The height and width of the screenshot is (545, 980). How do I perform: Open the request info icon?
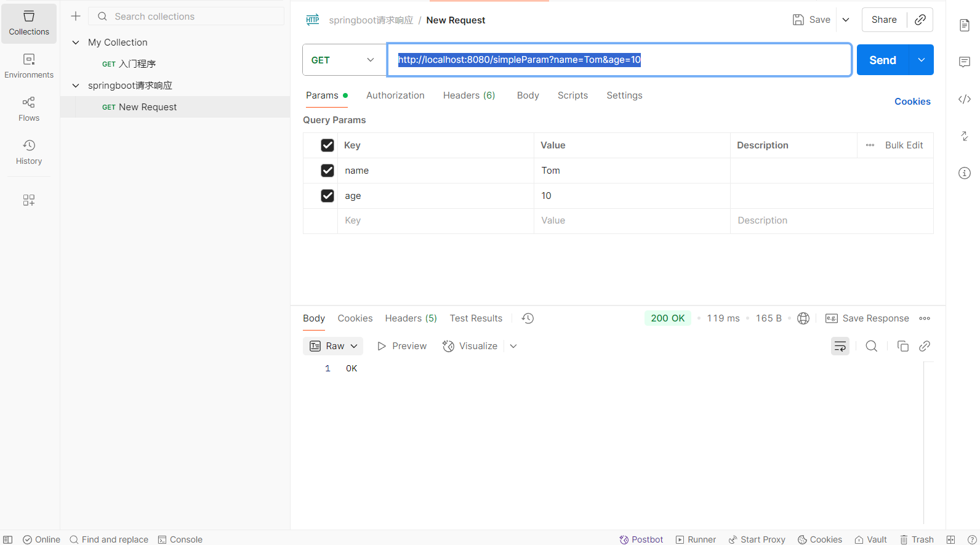[965, 173]
